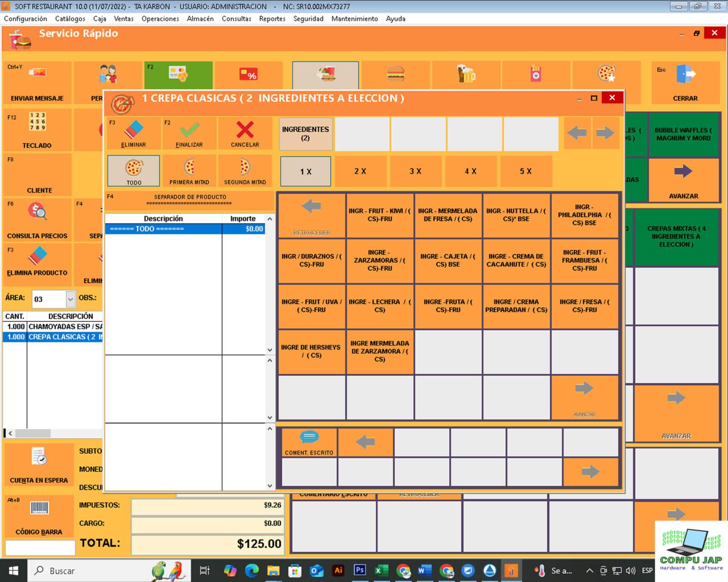
Task: Select the CHAMOYADAS ESP order row
Action: pyautogui.click(x=53, y=326)
